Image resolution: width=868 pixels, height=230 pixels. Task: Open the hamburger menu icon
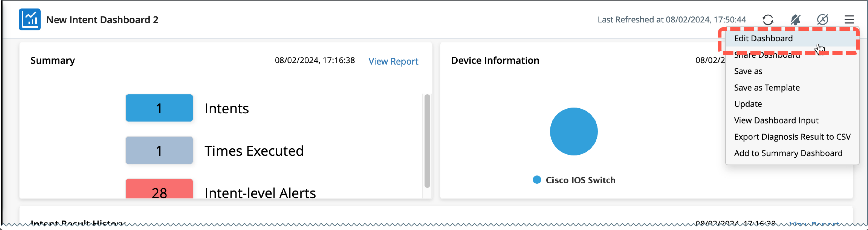(x=849, y=19)
